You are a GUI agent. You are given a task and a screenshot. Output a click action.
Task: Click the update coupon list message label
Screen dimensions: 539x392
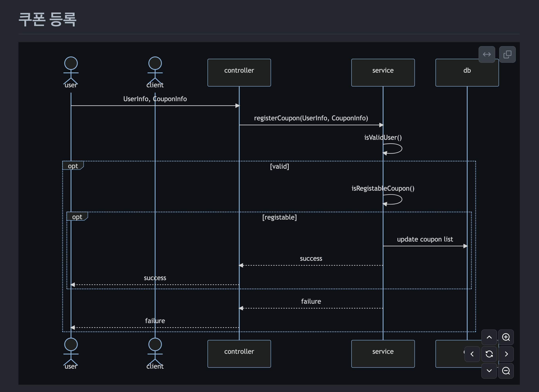(425, 239)
